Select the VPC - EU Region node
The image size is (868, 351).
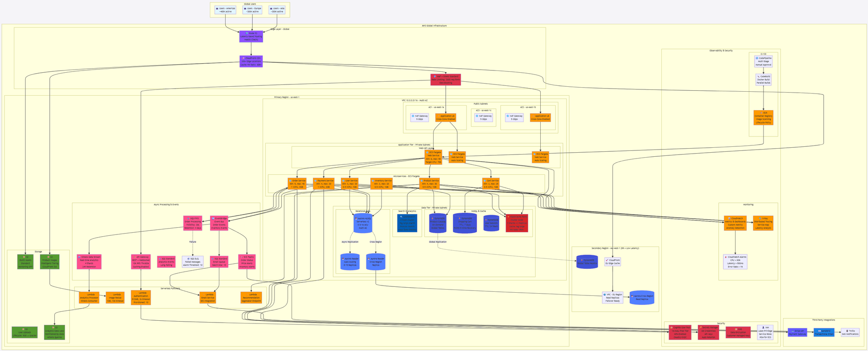(x=613, y=298)
